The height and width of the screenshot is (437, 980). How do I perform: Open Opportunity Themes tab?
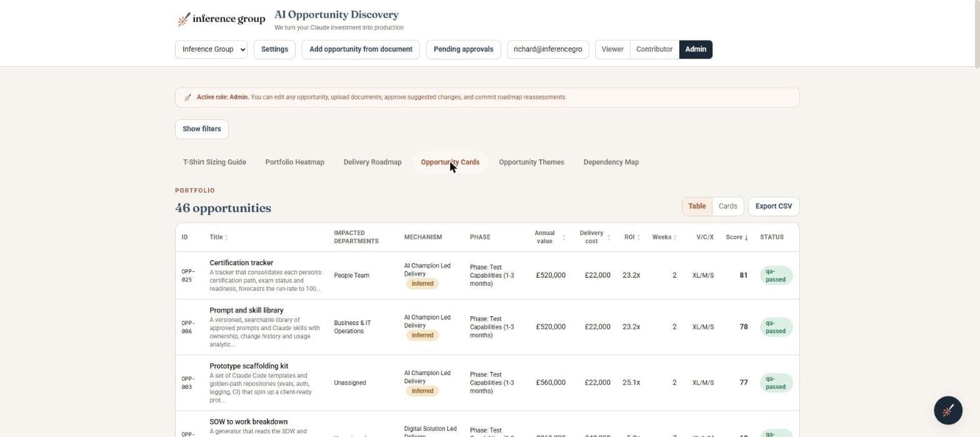pos(531,163)
